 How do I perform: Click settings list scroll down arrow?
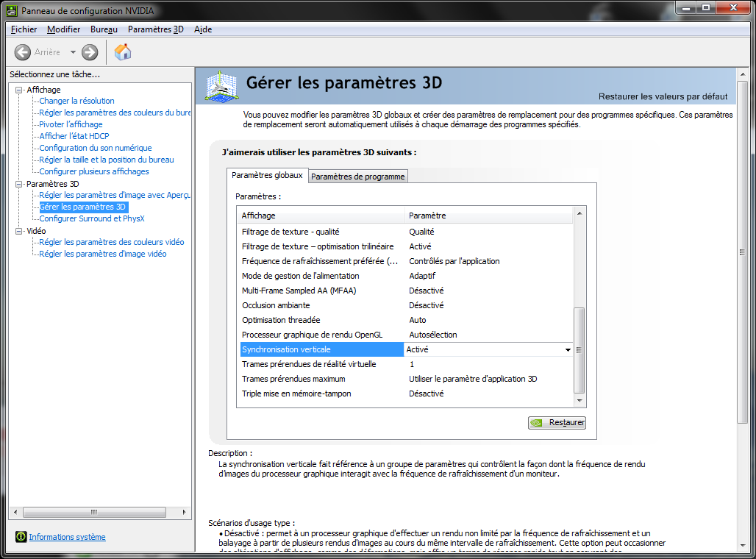pyautogui.click(x=580, y=401)
